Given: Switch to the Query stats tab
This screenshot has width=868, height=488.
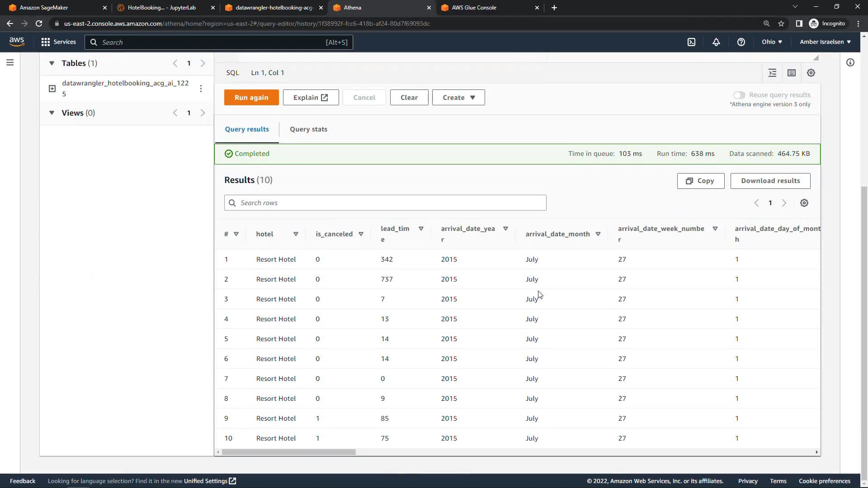Looking at the screenshot, I should tap(308, 129).
